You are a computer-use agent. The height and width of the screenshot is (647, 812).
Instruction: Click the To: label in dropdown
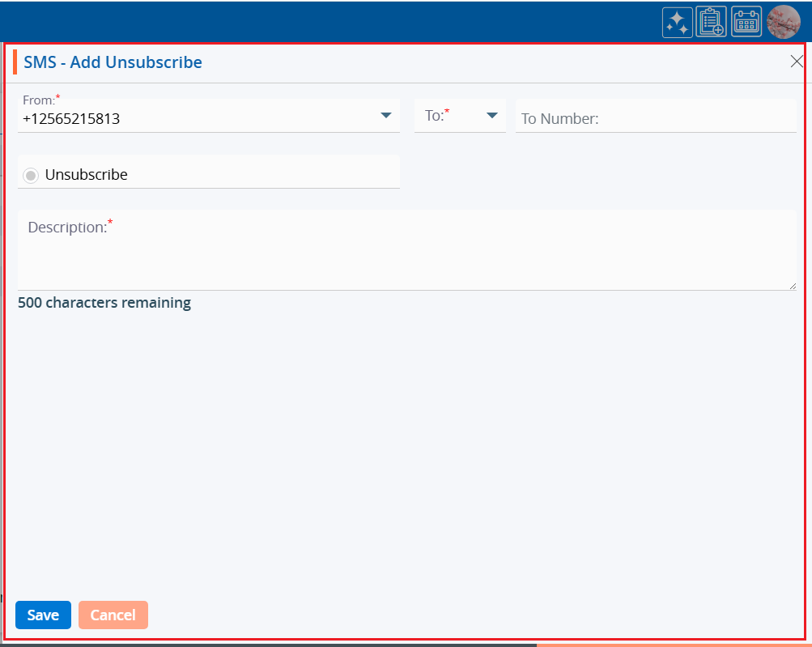[436, 116]
